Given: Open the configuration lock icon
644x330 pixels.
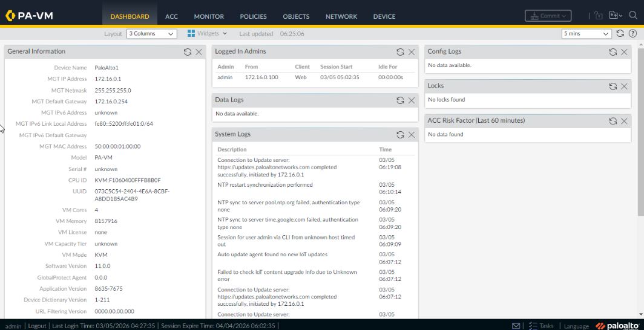Looking at the screenshot, I should tap(600, 16).
